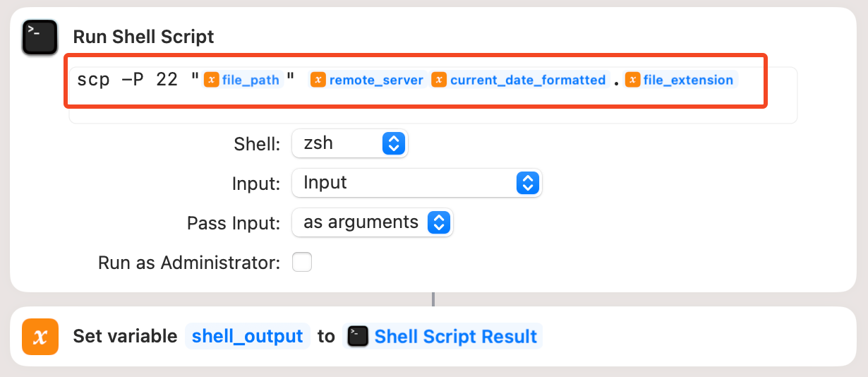Click the Run Shell Script action title
The height and width of the screenshot is (377, 868).
pos(143,37)
